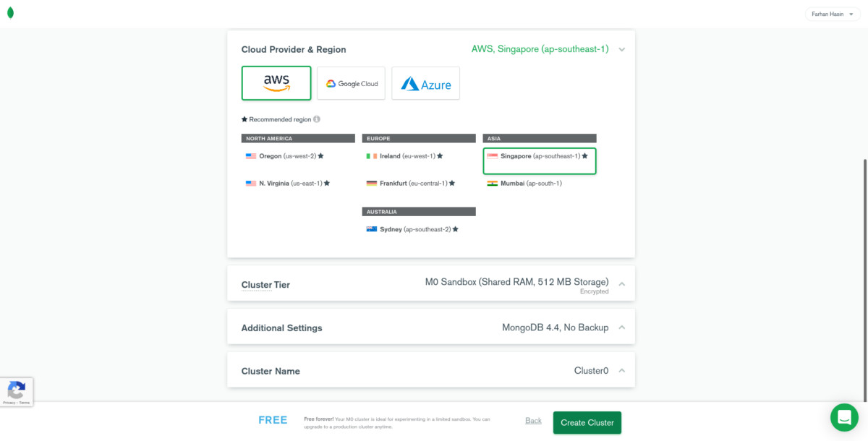Screen dimensions: 868x441
Task: Click the AWS, Singapore (ap-southeast-1) summary
Action: (x=540, y=49)
